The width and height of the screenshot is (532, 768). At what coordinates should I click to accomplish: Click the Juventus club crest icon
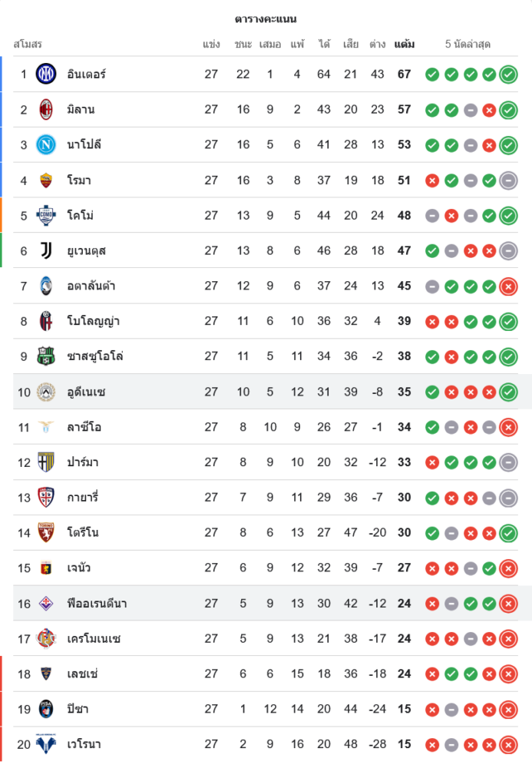point(46,250)
